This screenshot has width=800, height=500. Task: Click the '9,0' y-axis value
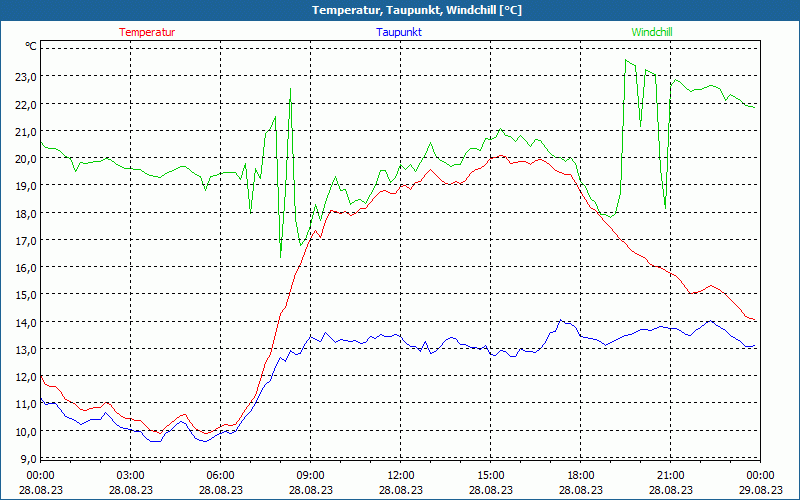coord(28,458)
